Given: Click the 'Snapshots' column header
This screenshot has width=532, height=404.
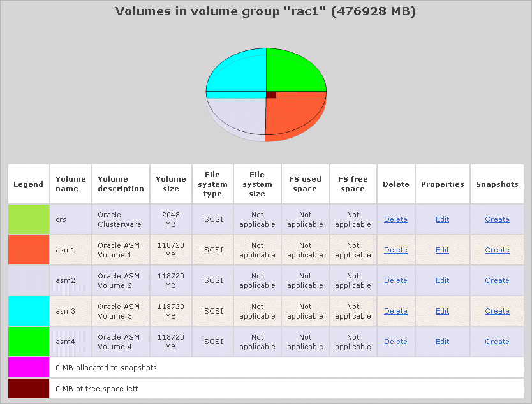Looking at the screenshot, I should (x=497, y=184).
